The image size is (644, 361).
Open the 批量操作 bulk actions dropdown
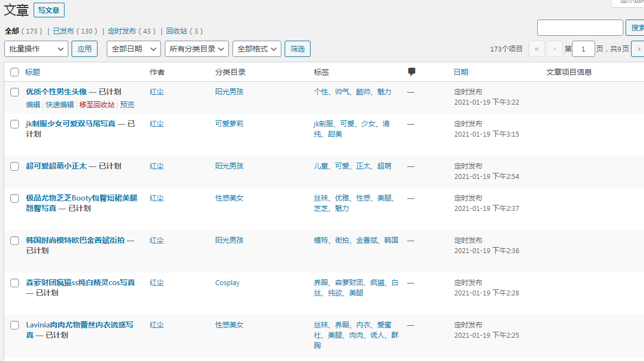(36, 49)
